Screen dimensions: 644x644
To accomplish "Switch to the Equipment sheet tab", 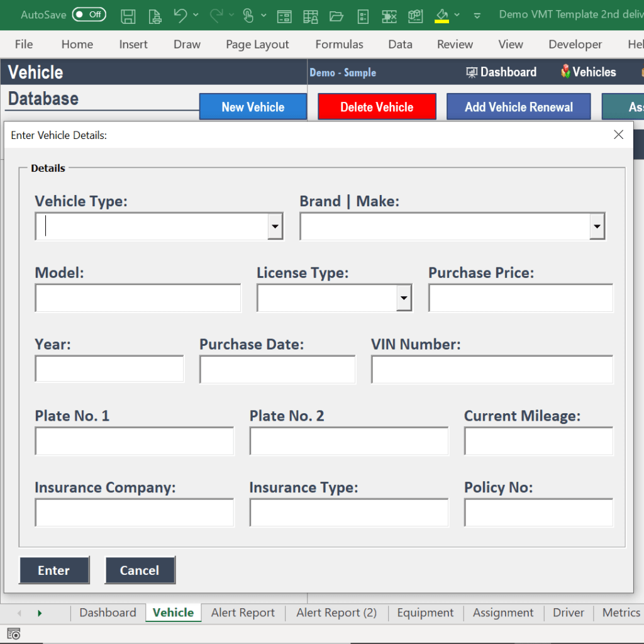I will pyautogui.click(x=425, y=612).
